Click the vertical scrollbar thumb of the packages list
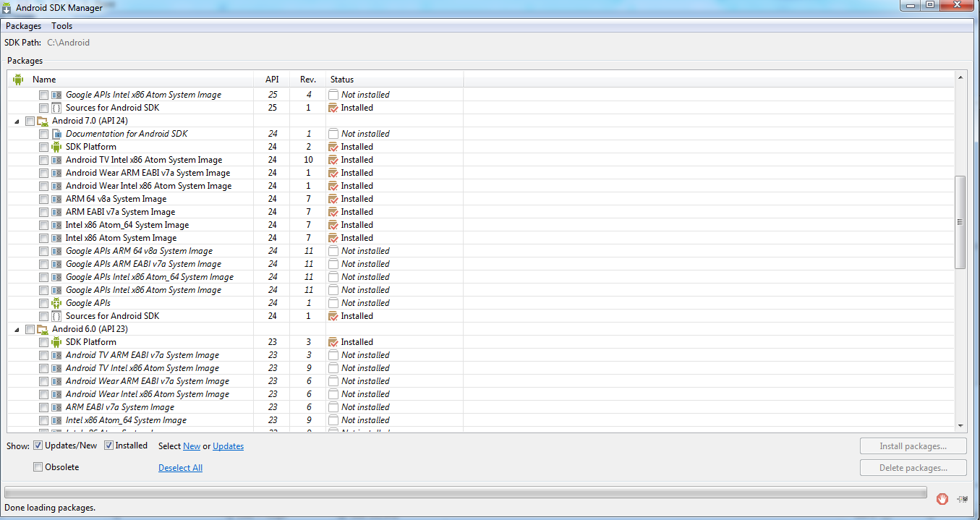The image size is (980, 520). [x=960, y=222]
